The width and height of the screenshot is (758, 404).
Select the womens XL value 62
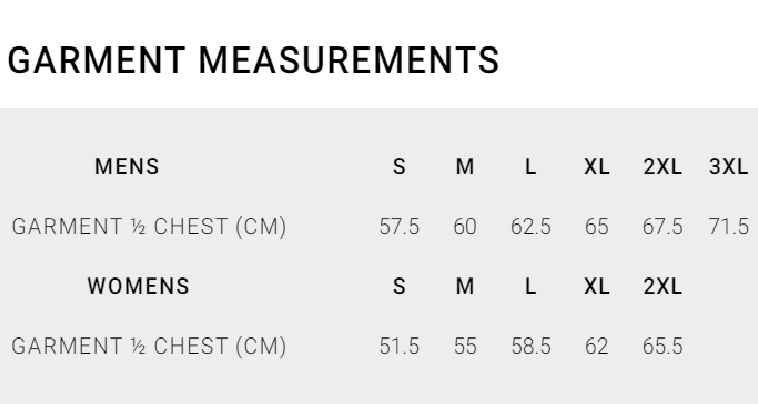pyautogui.click(x=597, y=347)
